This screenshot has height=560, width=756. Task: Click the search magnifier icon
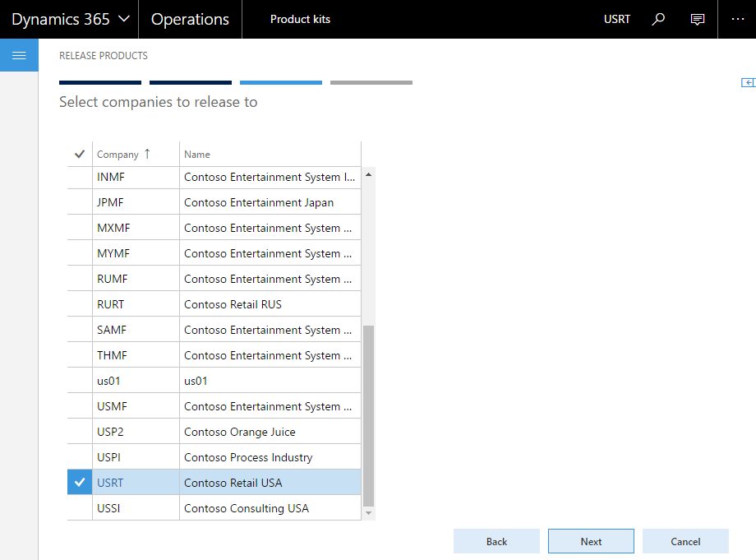point(658,19)
